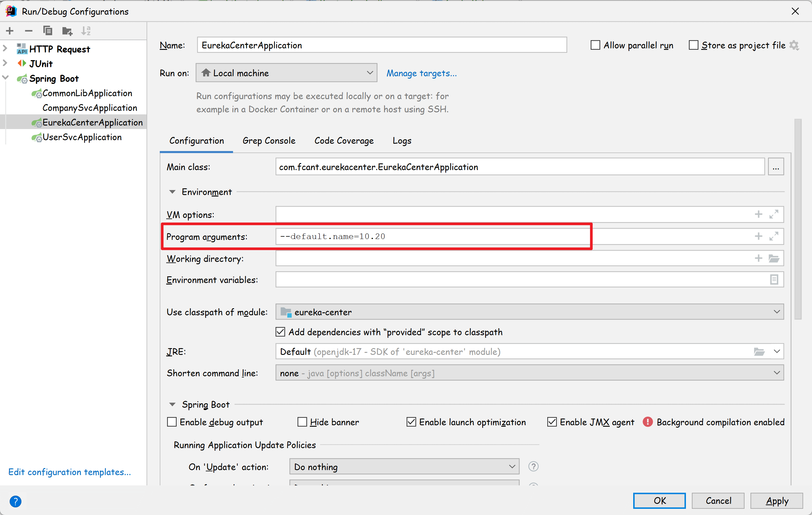This screenshot has width=812, height=515.
Task: Click the Add New Configuration plus icon
Action: coord(10,31)
